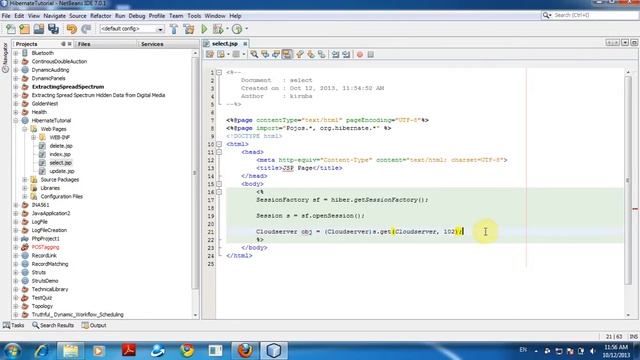The height and width of the screenshot is (360, 640).
Task: Click Find Next Occurrence icon
Action: 276,54
